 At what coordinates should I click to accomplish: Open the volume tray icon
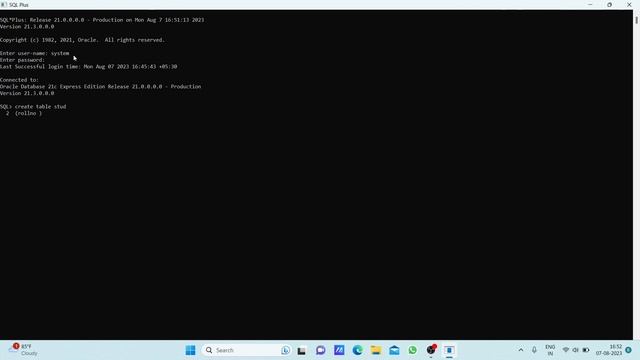pyautogui.click(x=576, y=350)
